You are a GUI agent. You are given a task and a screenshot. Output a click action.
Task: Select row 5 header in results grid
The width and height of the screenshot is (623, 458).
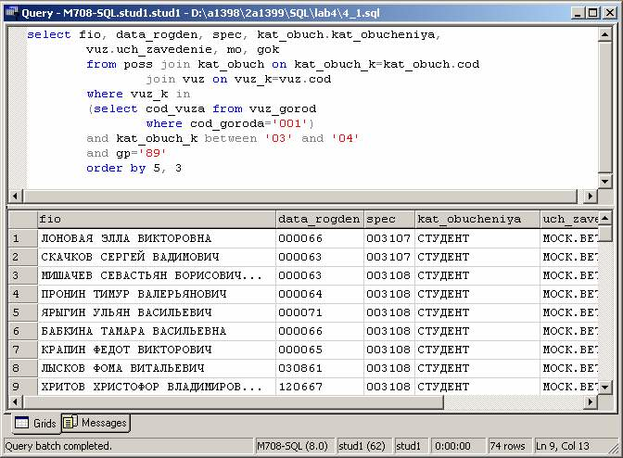(x=21, y=313)
